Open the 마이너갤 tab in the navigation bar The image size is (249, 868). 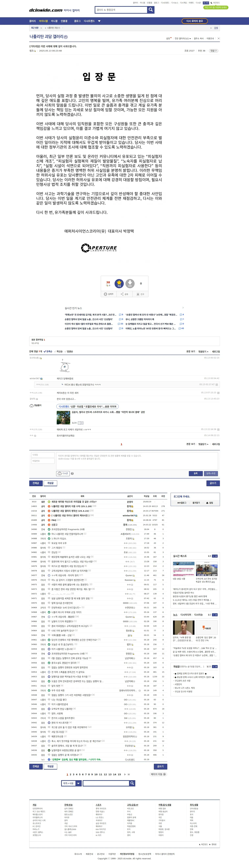pyautogui.click(x=43, y=21)
